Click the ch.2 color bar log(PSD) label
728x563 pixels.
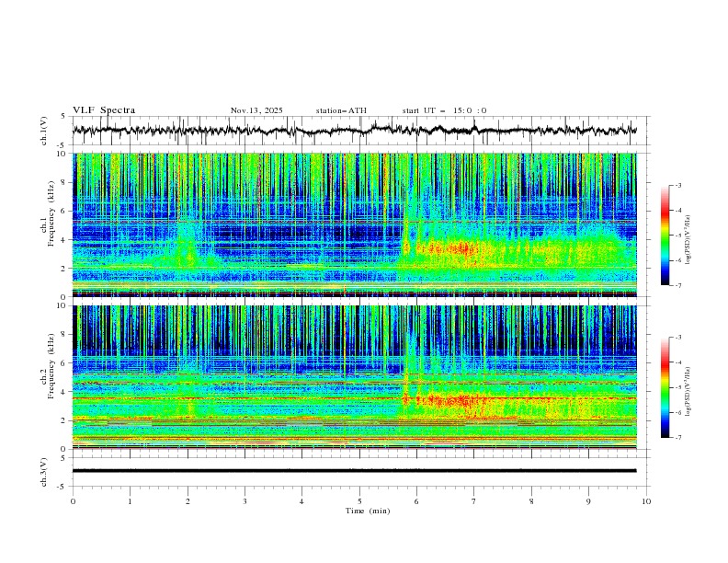pyautogui.click(x=688, y=392)
